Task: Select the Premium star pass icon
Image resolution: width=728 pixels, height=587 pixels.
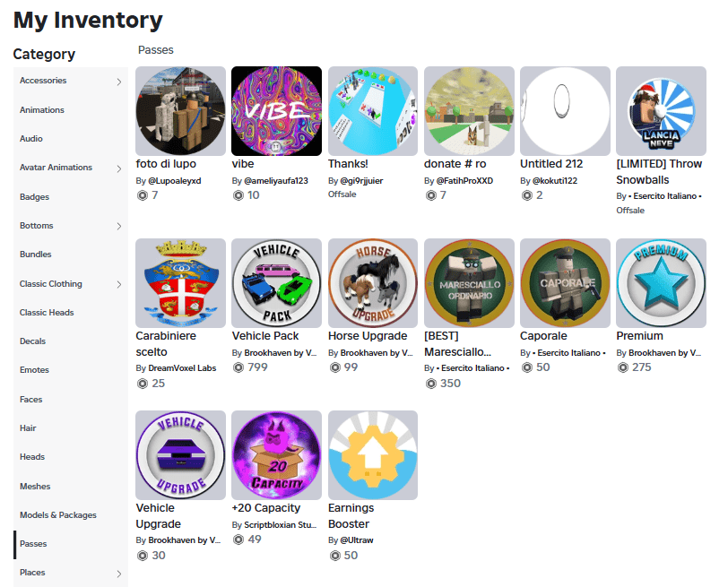Action: pyautogui.click(x=661, y=283)
